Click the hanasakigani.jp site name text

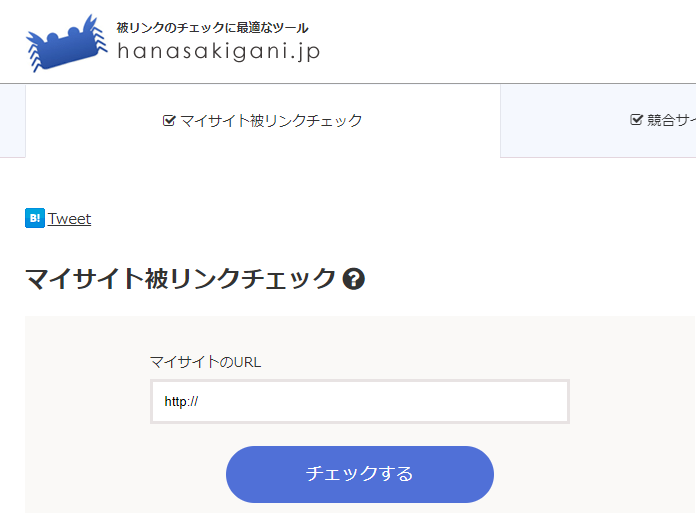point(218,52)
